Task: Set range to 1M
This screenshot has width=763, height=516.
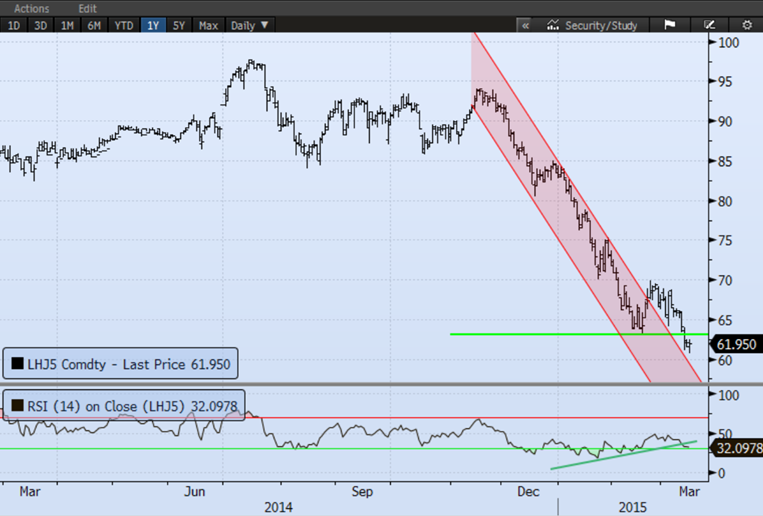Action: tap(67, 25)
